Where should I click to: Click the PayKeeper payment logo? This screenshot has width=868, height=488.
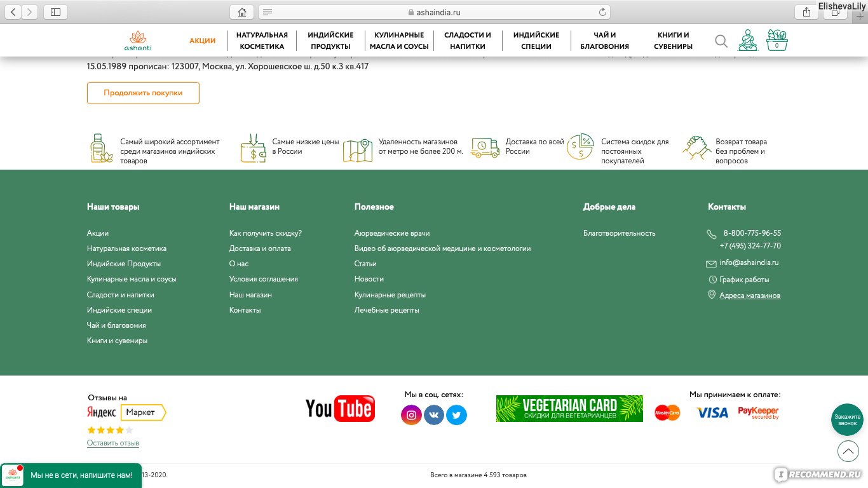coord(758,413)
